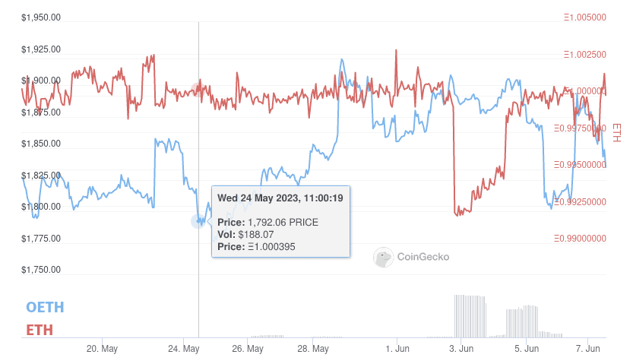This screenshot has height=364, width=633.
Task: Click the 24. May x-axis label
Action: point(184,349)
